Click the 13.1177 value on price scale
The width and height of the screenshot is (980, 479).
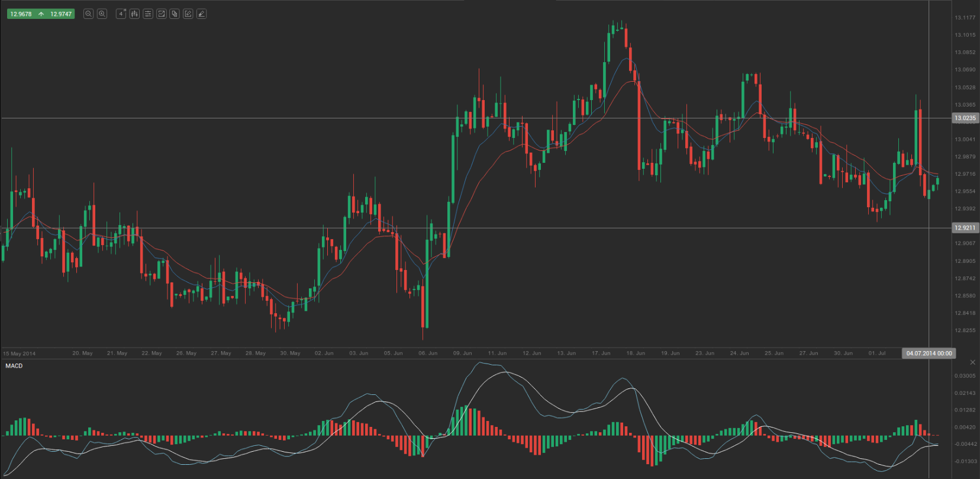tap(965, 18)
